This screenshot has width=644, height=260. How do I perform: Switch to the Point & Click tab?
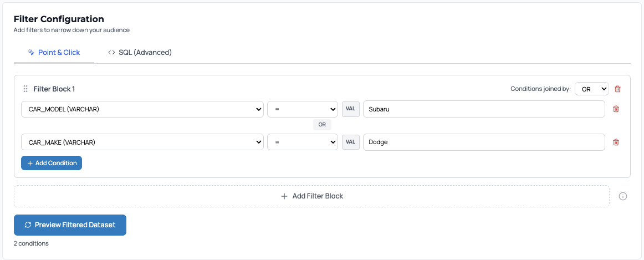coord(54,53)
